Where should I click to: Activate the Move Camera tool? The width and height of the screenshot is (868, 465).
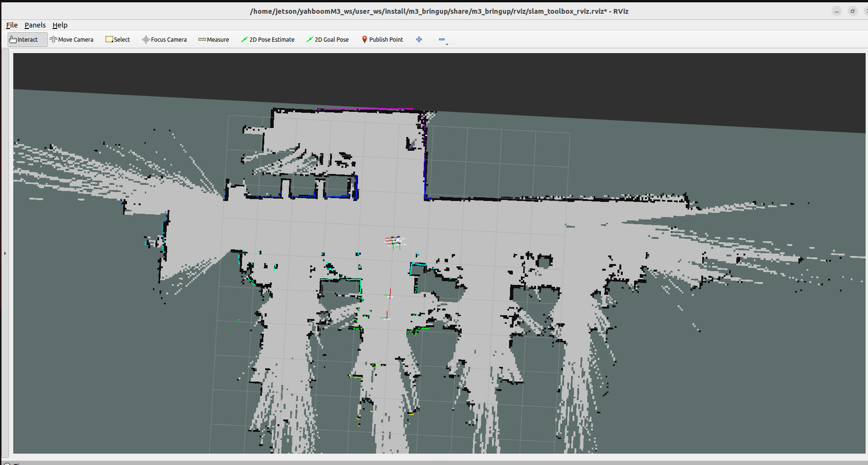[x=72, y=39]
